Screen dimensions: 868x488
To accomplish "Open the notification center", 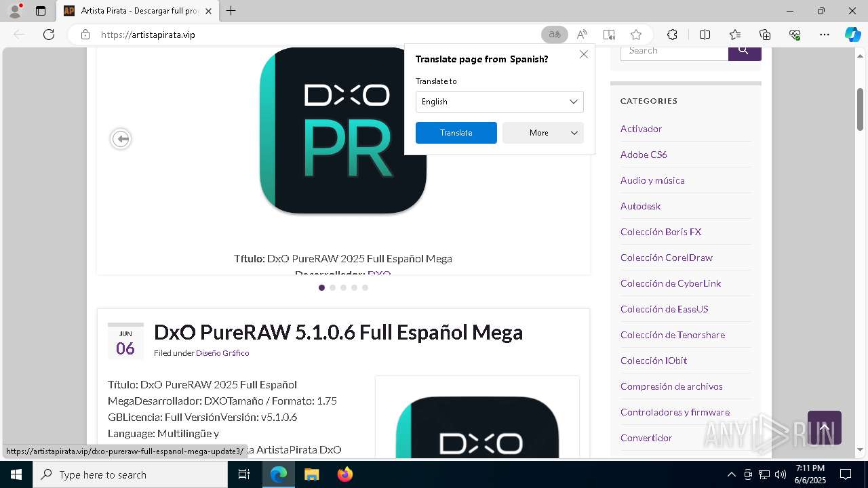I will 846,474.
